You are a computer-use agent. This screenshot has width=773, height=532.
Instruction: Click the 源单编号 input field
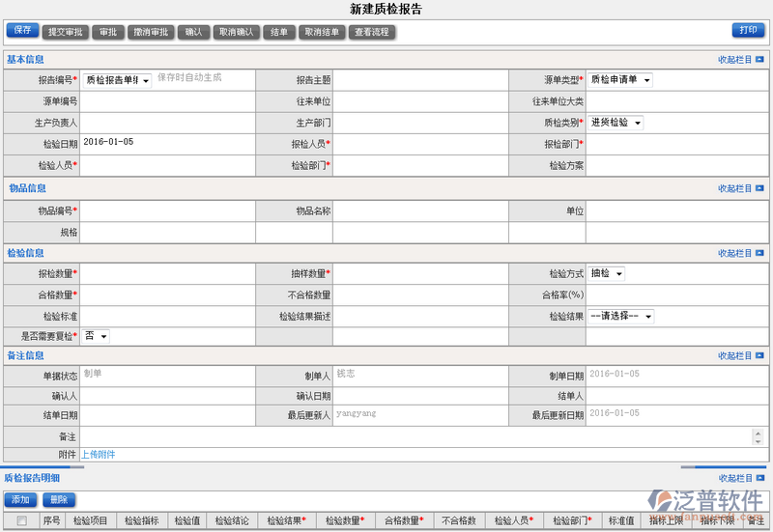click(x=167, y=101)
